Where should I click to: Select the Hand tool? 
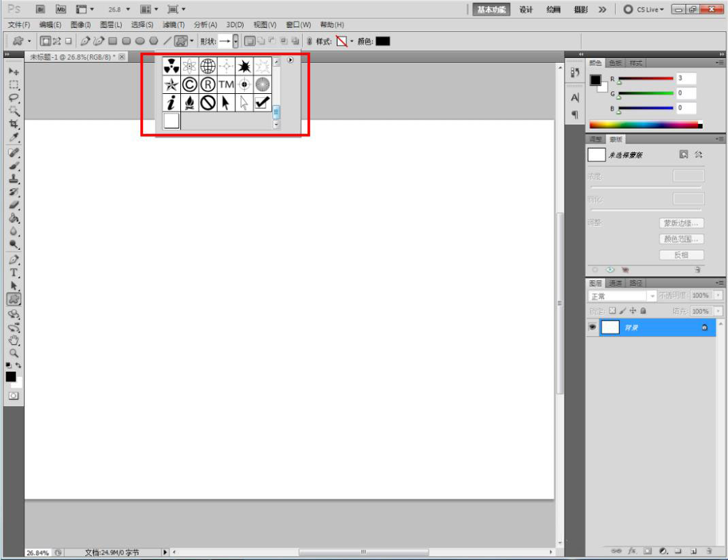(x=14, y=340)
